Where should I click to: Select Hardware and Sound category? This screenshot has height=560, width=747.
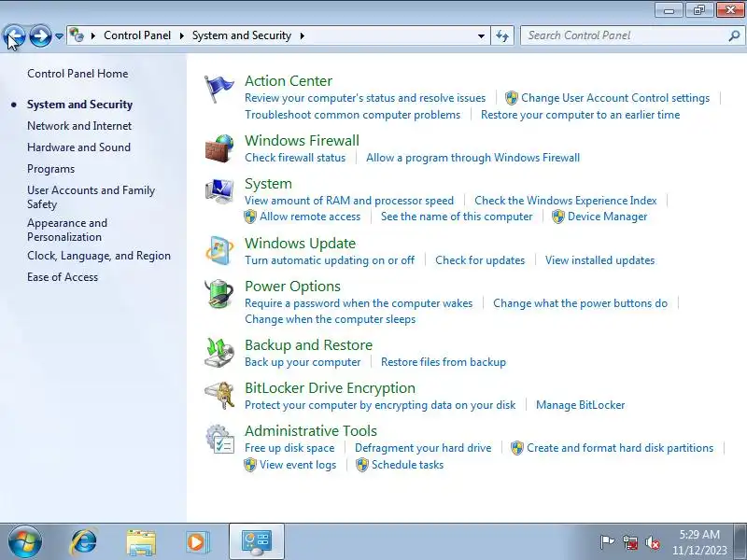(x=78, y=147)
